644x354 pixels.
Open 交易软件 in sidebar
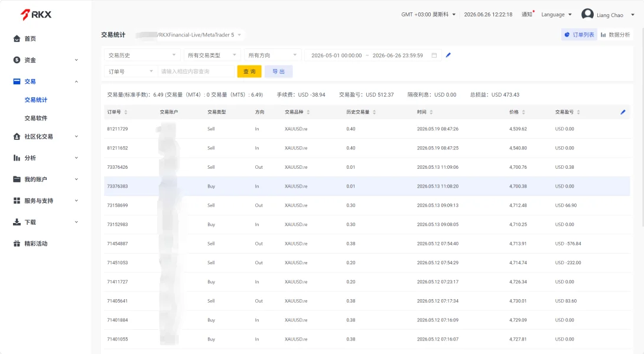coord(35,118)
